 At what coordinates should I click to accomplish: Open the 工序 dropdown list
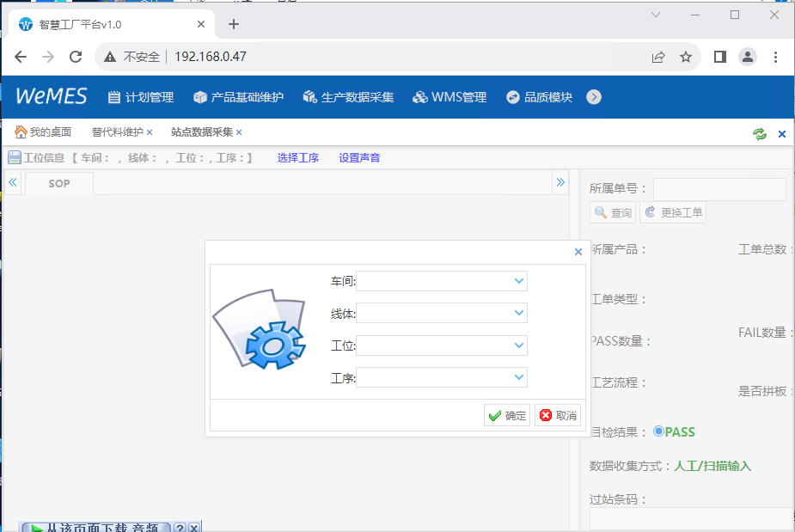click(519, 377)
